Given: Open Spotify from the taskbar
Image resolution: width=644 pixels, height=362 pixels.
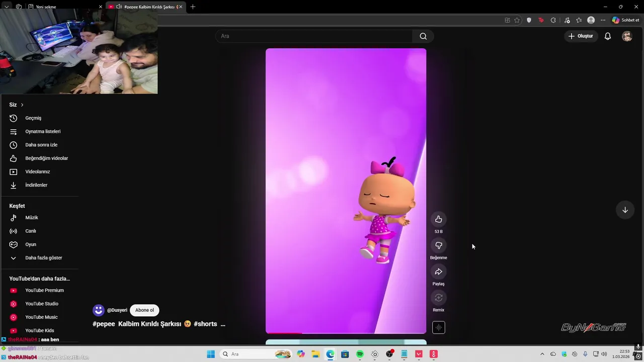Looking at the screenshot, I should tap(360, 354).
